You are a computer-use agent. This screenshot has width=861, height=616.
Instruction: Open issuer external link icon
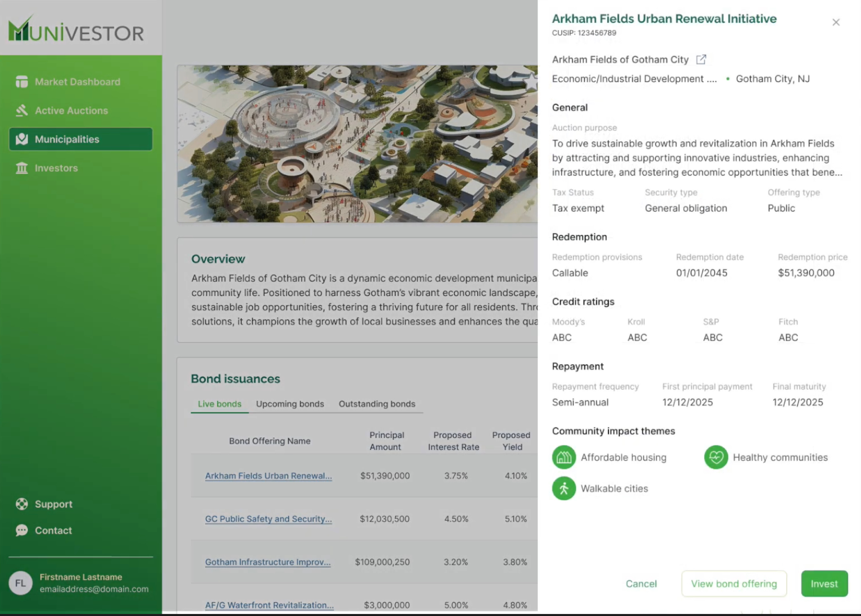coord(701,60)
